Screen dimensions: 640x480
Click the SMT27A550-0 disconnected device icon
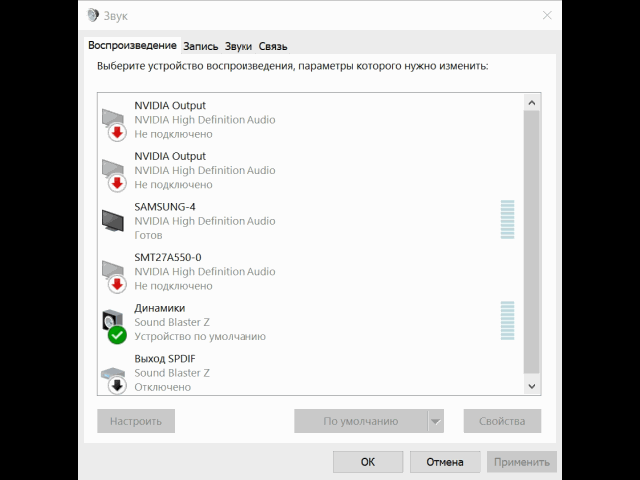113,276
